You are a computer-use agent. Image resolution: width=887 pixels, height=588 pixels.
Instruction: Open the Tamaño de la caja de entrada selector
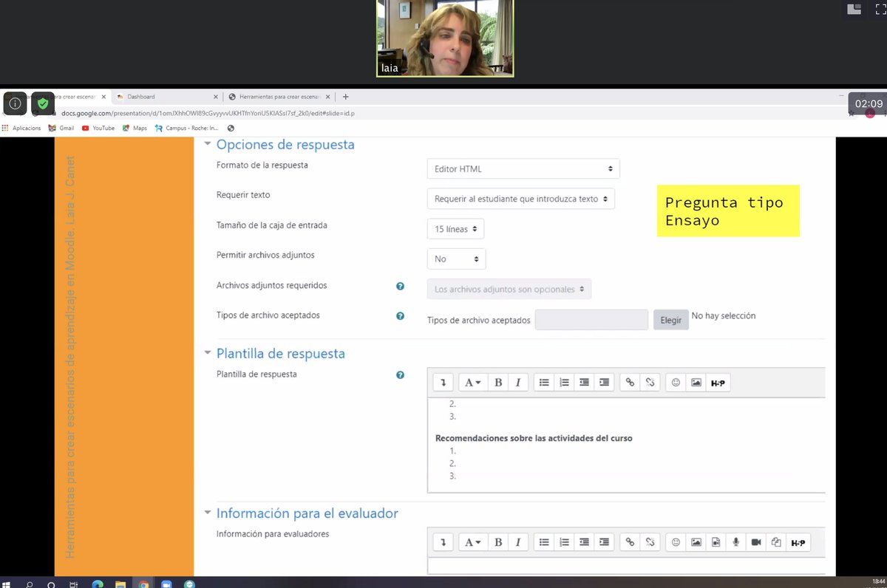[x=455, y=228]
